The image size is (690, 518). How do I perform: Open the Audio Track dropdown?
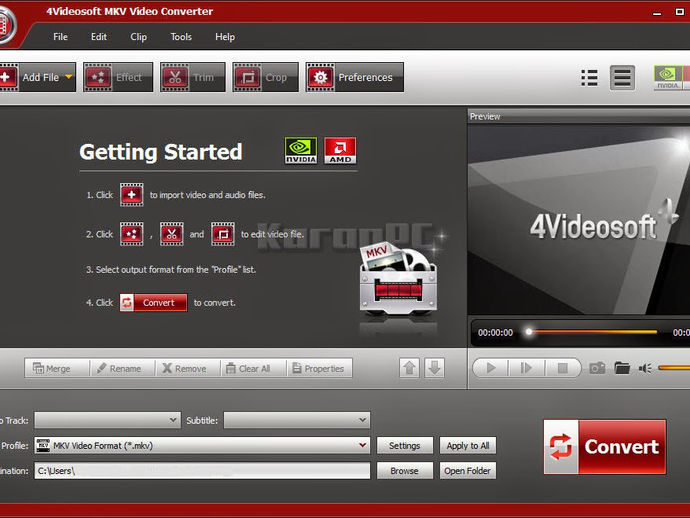(x=107, y=420)
